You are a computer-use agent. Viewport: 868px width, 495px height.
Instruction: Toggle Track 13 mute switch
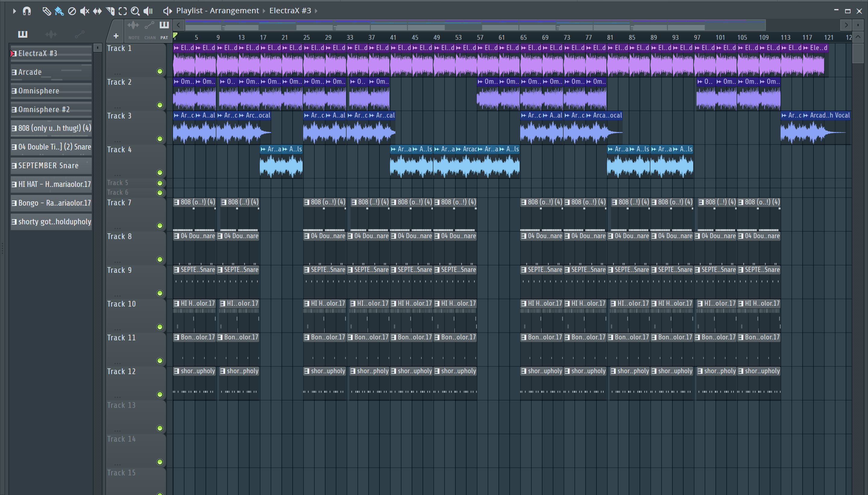point(160,428)
